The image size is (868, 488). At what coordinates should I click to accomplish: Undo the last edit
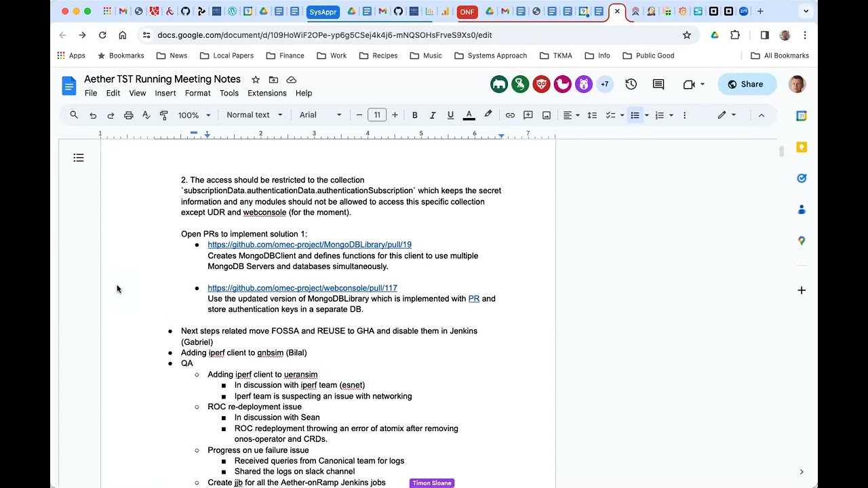point(93,115)
